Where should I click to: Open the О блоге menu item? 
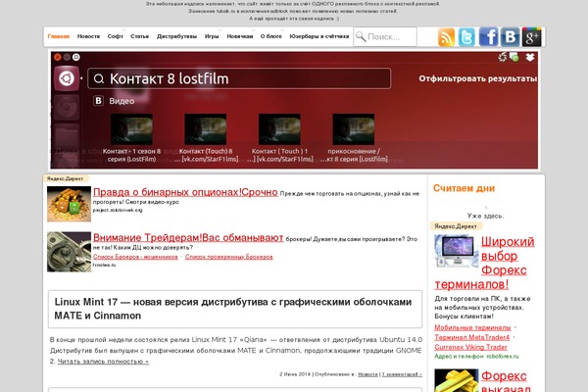(270, 36)
